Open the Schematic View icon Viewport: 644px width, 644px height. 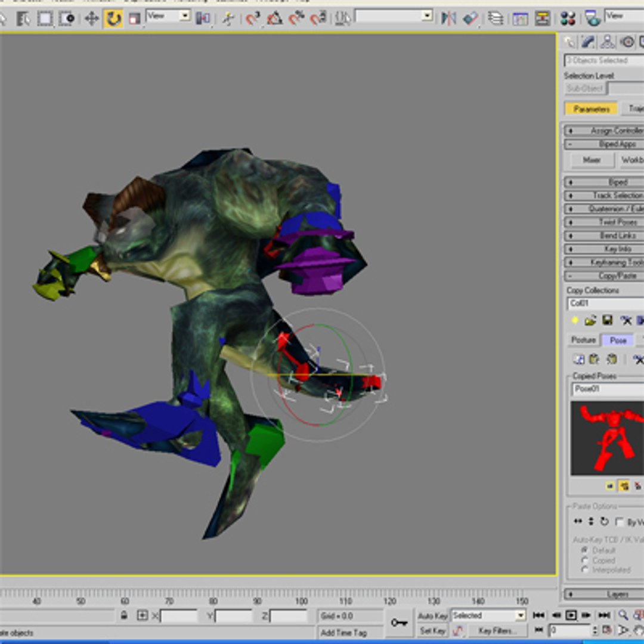pyautogui.click(x=542, y=18)
